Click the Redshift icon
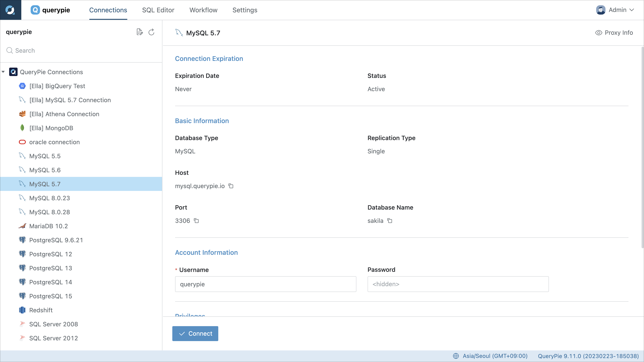 coord(22,310)
